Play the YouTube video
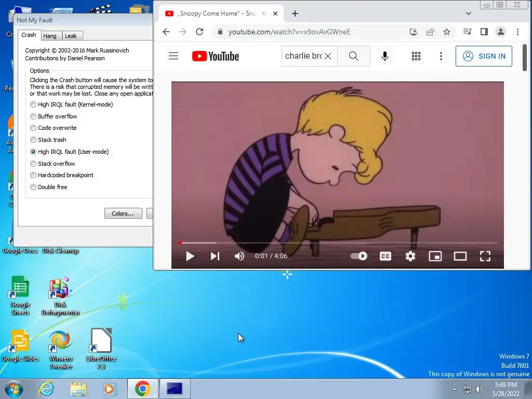The image size is (532, 399). point(190,256)
